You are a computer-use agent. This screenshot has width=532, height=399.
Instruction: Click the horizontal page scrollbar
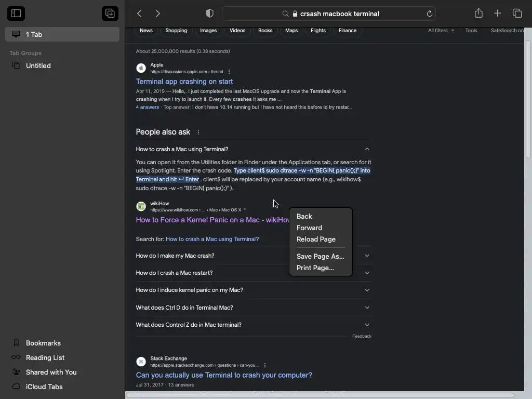point(320,395)
